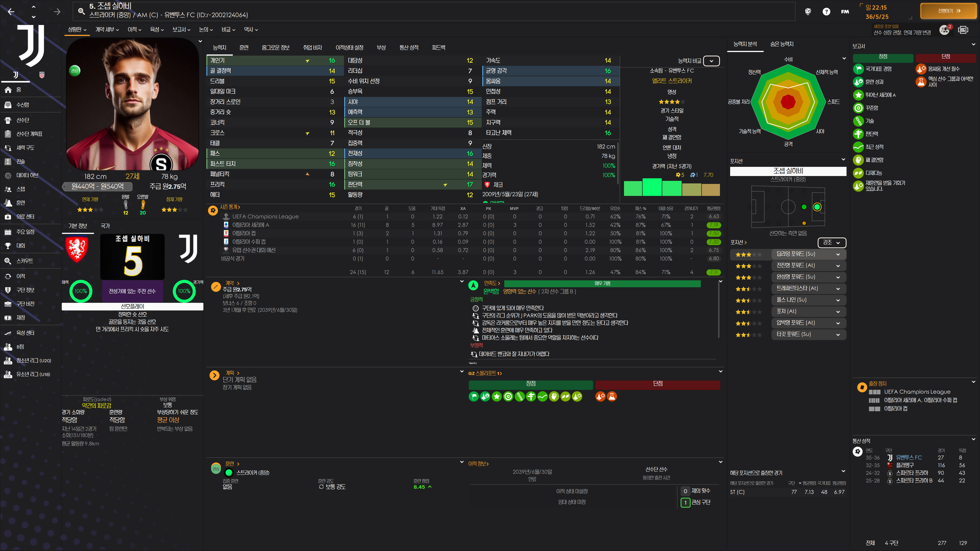Click the help question mark icon

click(x=826, y=12)
